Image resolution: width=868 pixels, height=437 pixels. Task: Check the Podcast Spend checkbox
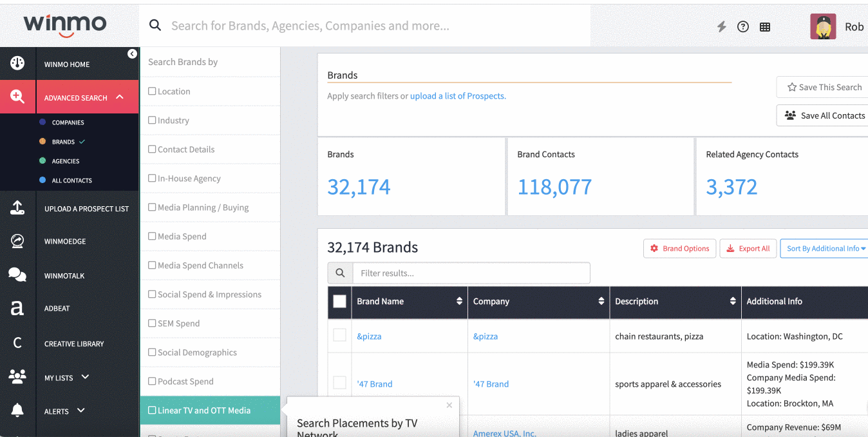tap(152, 381)
